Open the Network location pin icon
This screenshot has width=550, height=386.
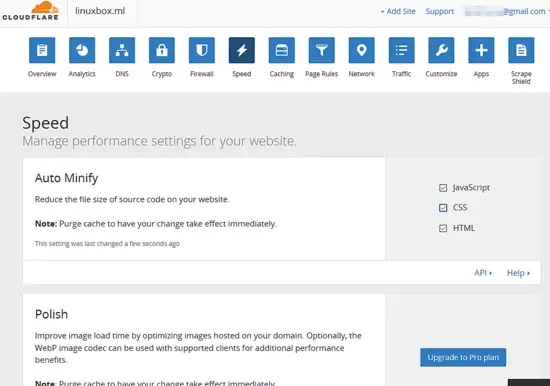click(x=362, y=50)
